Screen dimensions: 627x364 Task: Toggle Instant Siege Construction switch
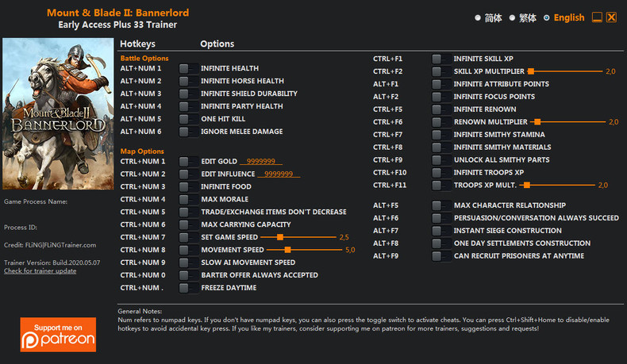[441, 231]
